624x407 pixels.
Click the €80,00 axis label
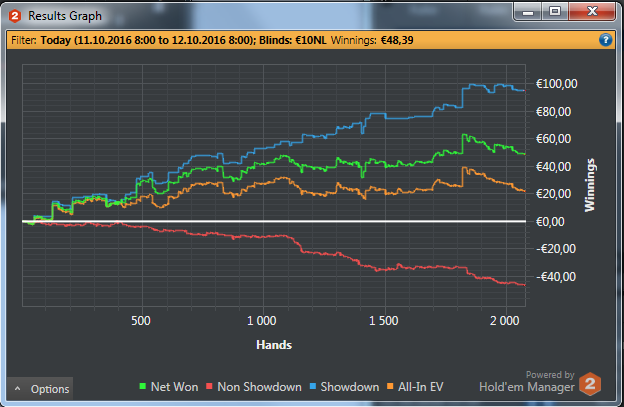click(553, 111)
